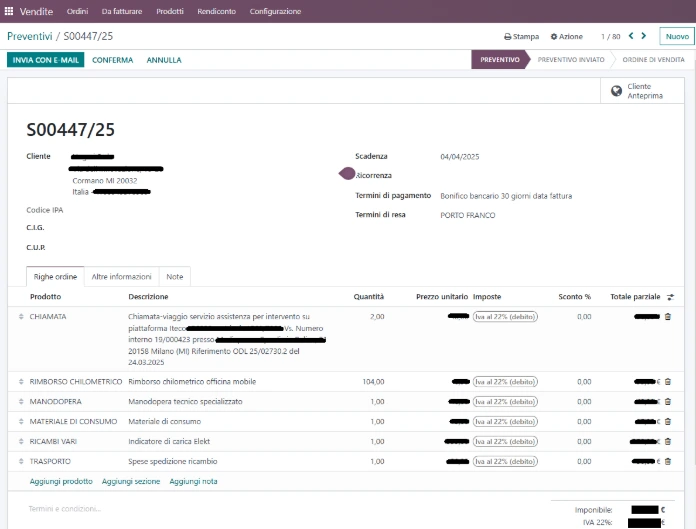Sort by Prodotto column header
The width and height of the screenshot is (696, 529).
[x=45, y=296]
